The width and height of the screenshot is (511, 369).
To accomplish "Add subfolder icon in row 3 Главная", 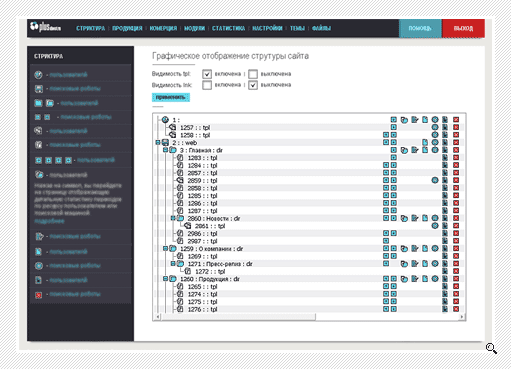I will [x=404, y=150].
